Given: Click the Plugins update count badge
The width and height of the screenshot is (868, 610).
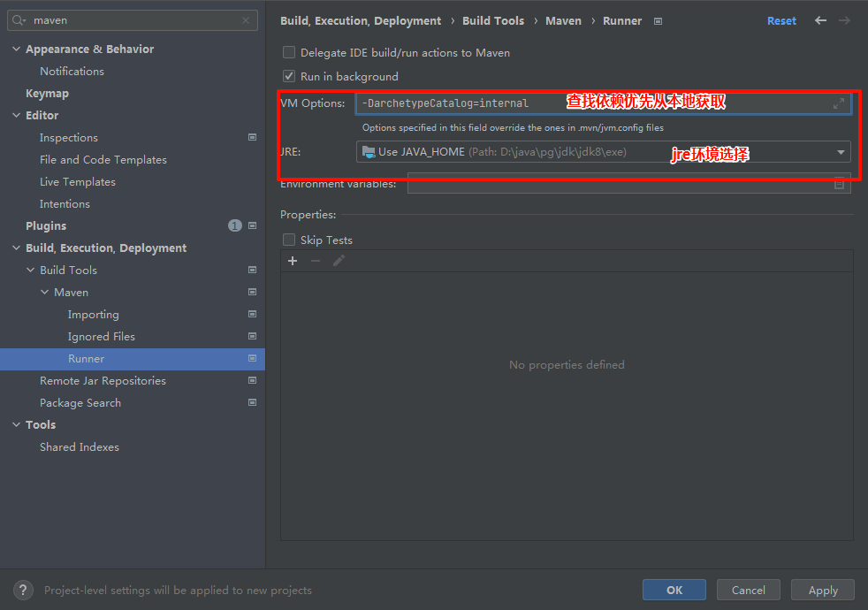Looking at the screenshot, I should (235, 225).
